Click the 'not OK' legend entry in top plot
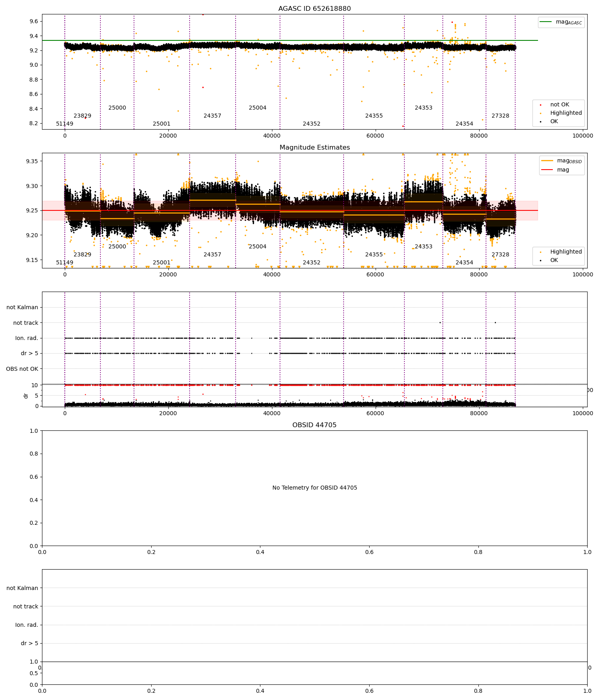Screen dimensions: 600x700 coord(559,105)
